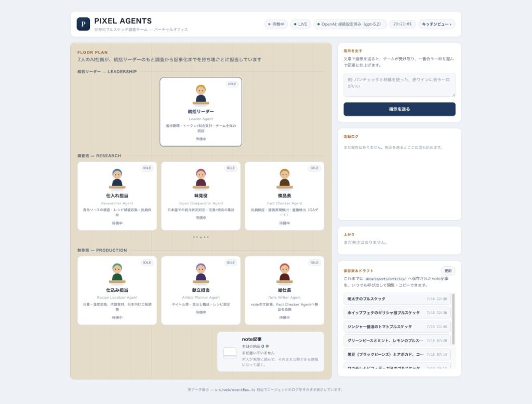Screen dimensions: 532x404
Task: Click the 仕入れ担当 researcher avatar
Action: click(x=117, y=178)
